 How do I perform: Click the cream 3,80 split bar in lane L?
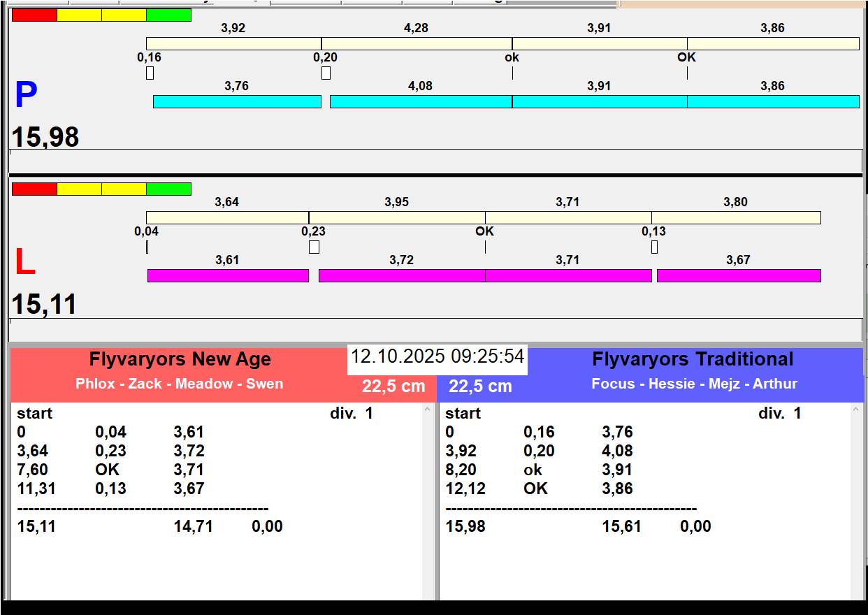(x=736, y=218)
